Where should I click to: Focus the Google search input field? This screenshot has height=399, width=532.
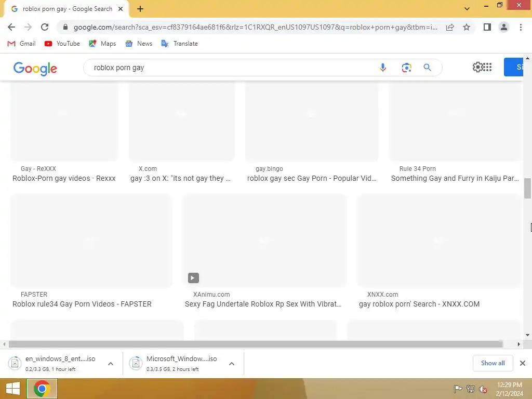(x=231, y=68)
